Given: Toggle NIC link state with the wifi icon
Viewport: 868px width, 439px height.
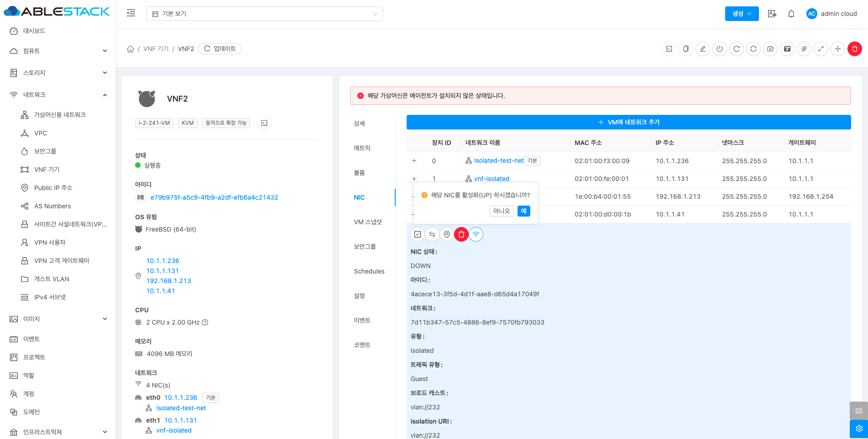Looking at the screenshot, I should (x=476, y=234).
